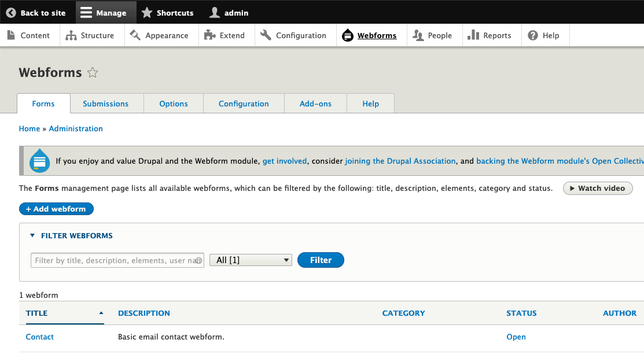Select the Shortcuts star icon

[x=147, y=12]
